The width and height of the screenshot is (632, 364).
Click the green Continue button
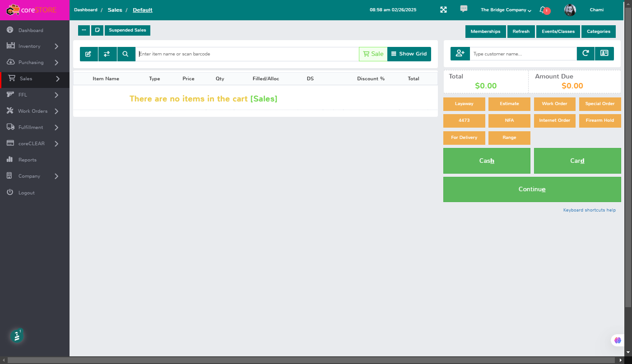point(532,189)
